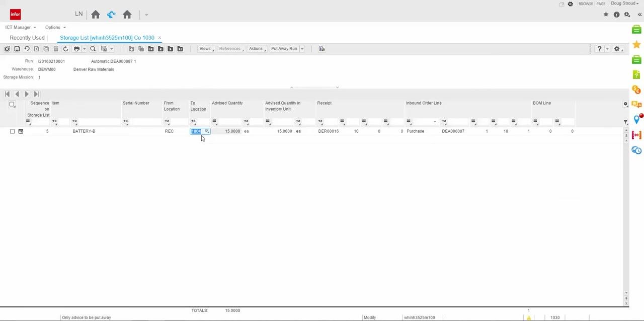The image size is (644, 321).
Task: Click the Put Away Run button
Action: (x=284, y=49)
